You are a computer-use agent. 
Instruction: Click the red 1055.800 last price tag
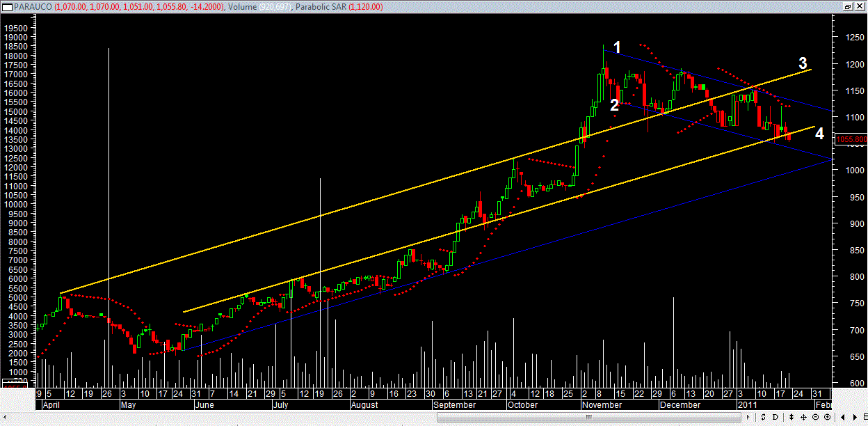pos(851,139)
